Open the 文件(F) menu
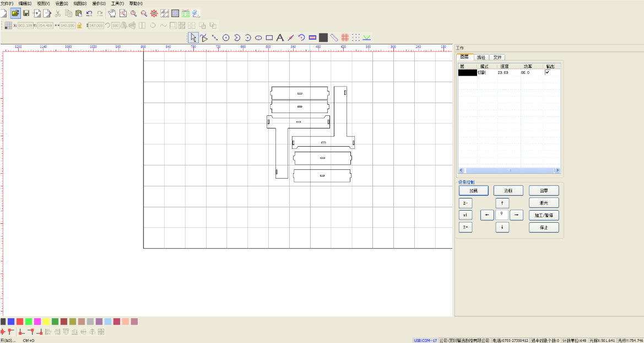The width and height of the screenshot is (644, 343). coord(7,3)
